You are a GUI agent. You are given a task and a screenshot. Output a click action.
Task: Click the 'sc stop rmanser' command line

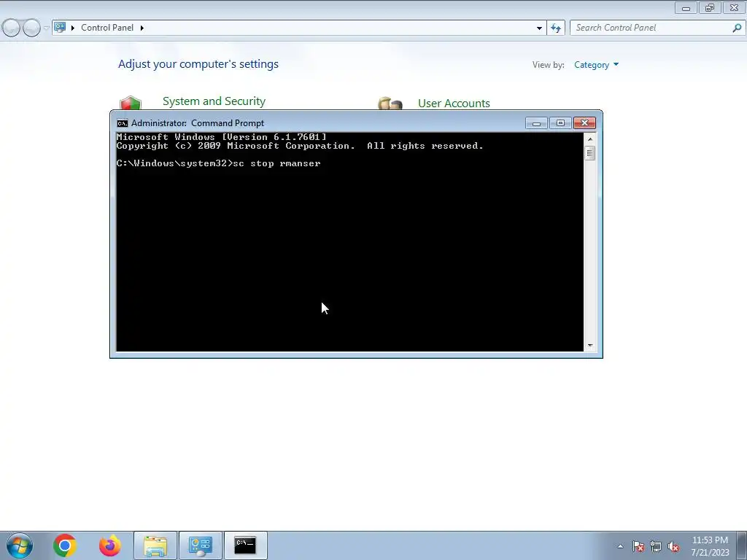(218, 163)
